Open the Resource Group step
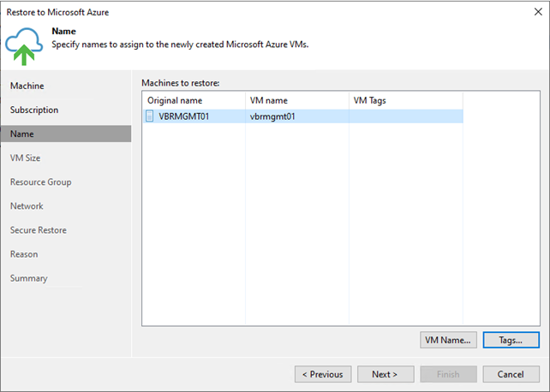The width and height of the screenshot is (550, 392). (40, 182)
